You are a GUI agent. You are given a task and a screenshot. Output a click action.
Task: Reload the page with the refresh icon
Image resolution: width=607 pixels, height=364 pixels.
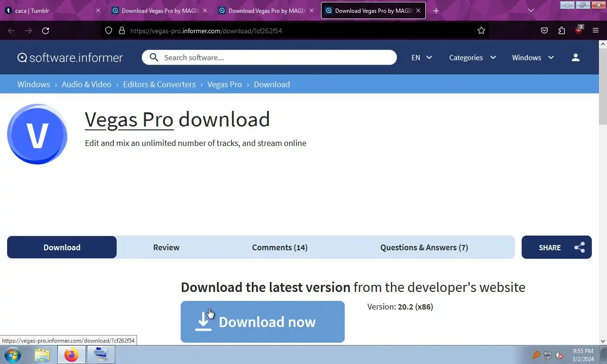coord(46,31)
